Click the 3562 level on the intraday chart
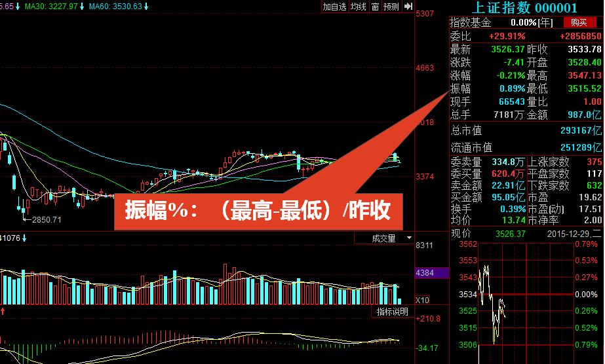This screenshot has height=364, width=605. 468,244
